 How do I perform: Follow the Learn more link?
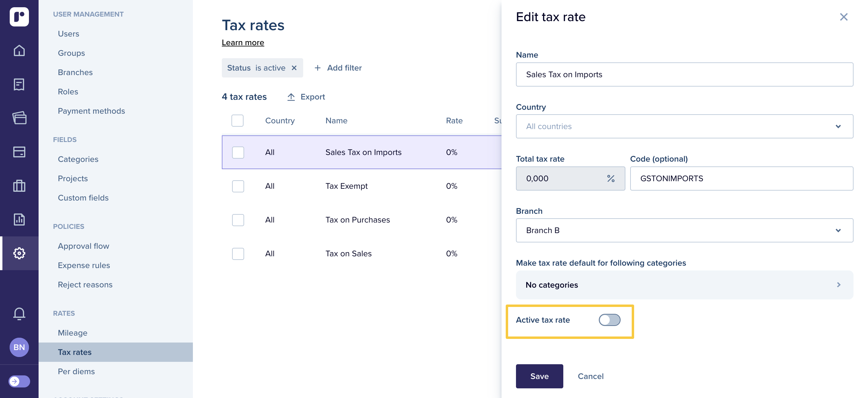[x=243, y=43]
